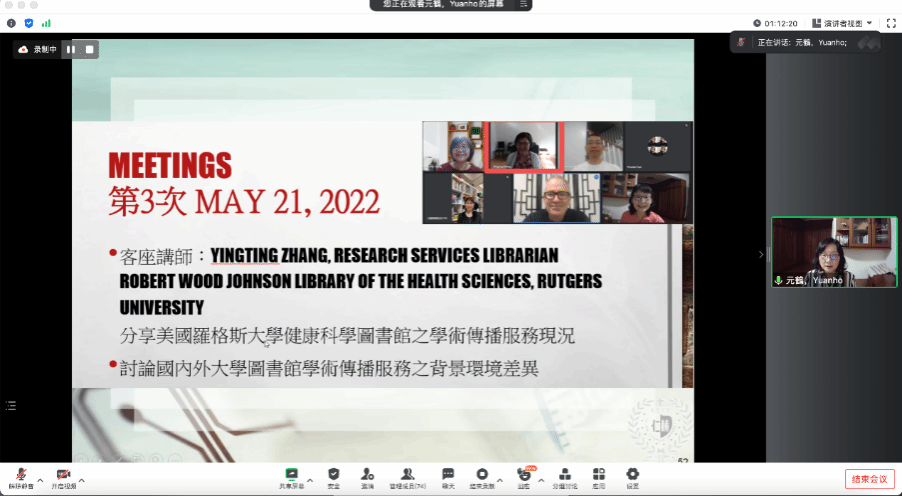Viewport: 902px width, 496px height.
Task: Unmute the microphone
Action: point(20,477)
